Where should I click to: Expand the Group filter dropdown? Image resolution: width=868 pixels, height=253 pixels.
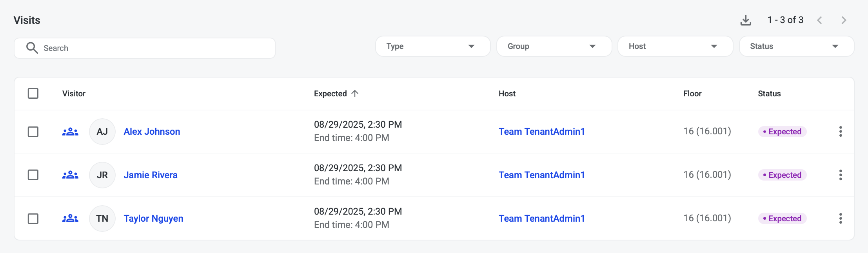tap(554, 46)
